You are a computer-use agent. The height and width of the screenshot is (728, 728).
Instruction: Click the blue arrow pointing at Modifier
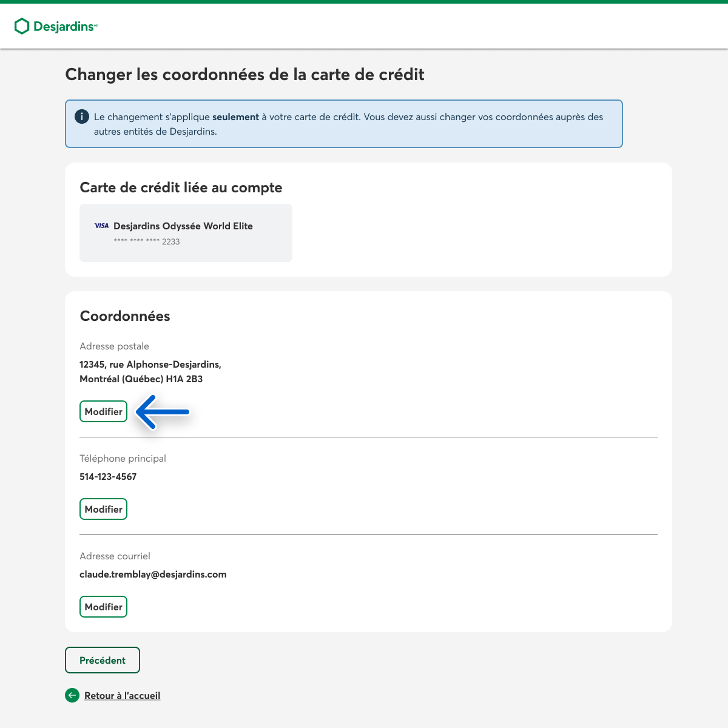[163, 412]
